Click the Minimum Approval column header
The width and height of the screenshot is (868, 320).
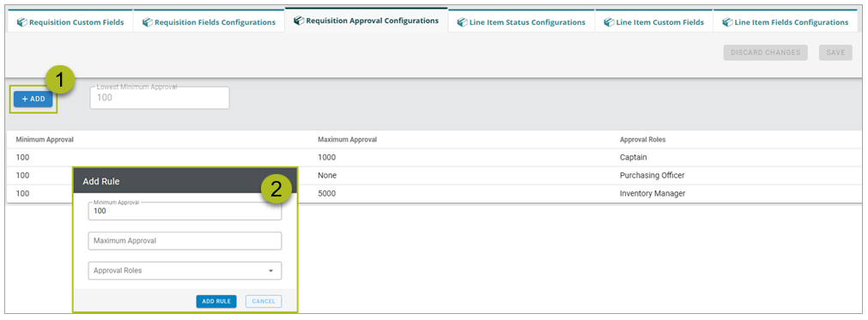click(x=45, y=139)
